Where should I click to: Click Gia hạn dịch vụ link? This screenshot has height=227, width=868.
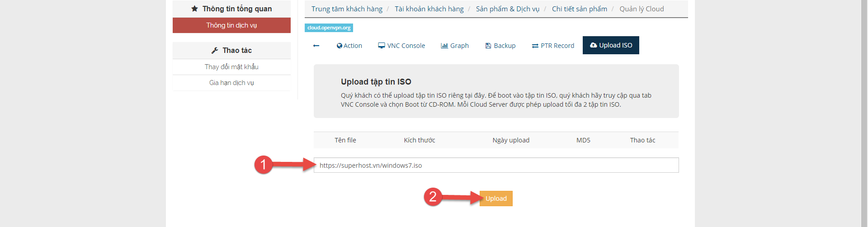[x=231, y=83]
